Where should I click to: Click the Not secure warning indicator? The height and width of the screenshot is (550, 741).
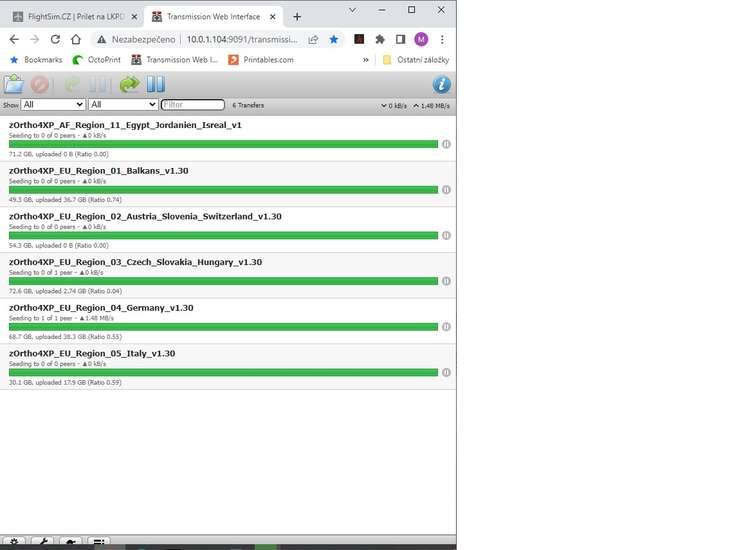(136, 40)
